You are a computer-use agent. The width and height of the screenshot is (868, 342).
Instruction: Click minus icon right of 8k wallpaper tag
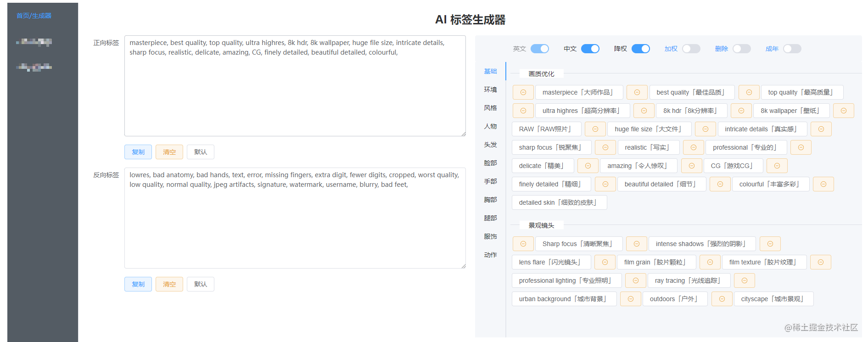[x=844, y=111]
